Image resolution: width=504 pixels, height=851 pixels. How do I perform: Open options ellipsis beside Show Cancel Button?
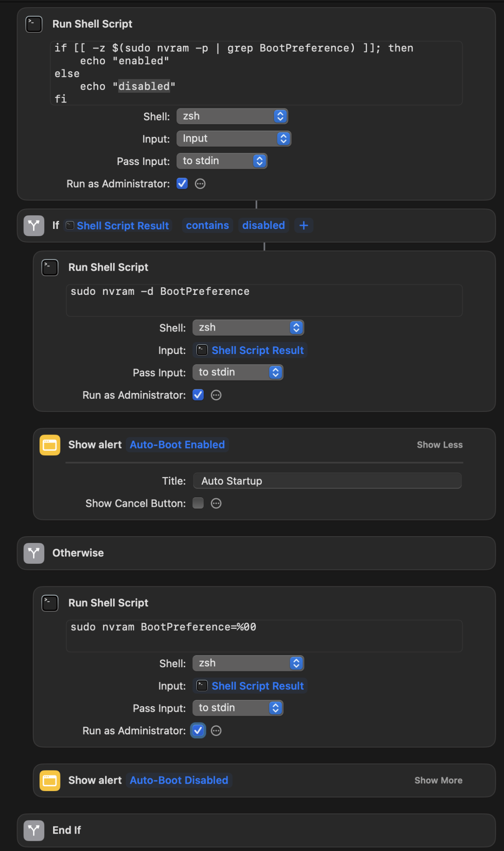tap(216, 504)
